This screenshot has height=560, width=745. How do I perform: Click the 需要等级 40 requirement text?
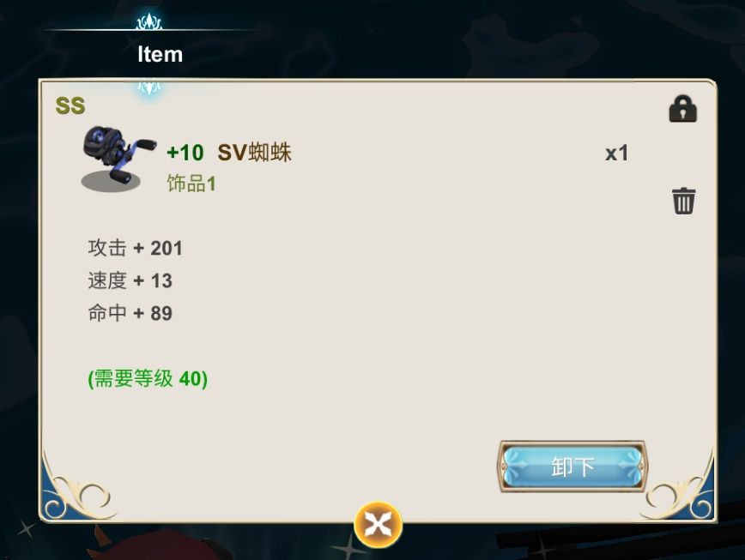pyautogui.click(x=148, y=378)
